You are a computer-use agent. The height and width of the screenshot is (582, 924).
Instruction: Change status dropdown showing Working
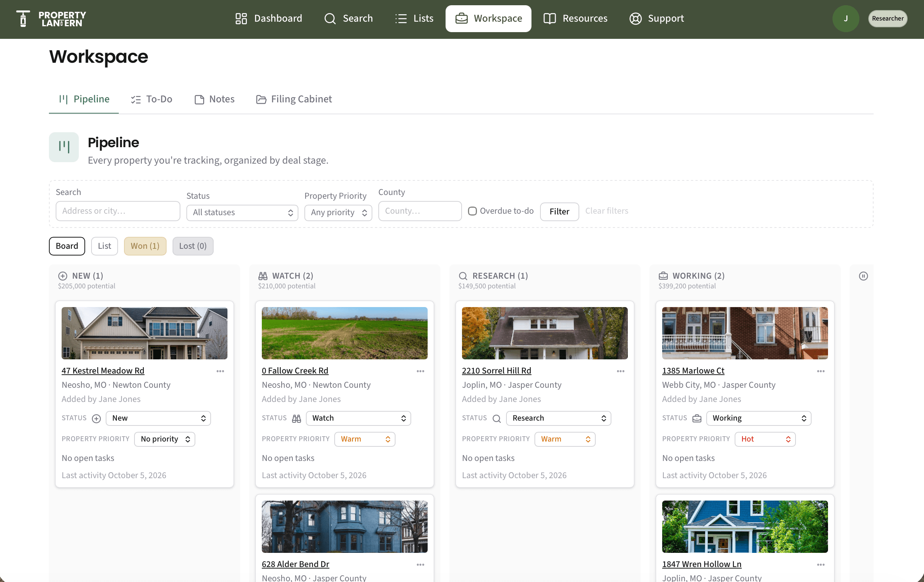[x=759, y=418]
